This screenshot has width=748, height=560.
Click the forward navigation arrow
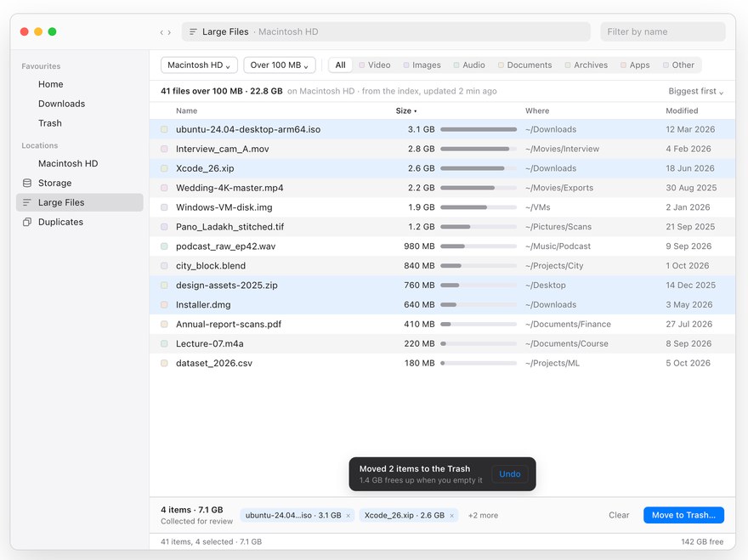point(169,32)
